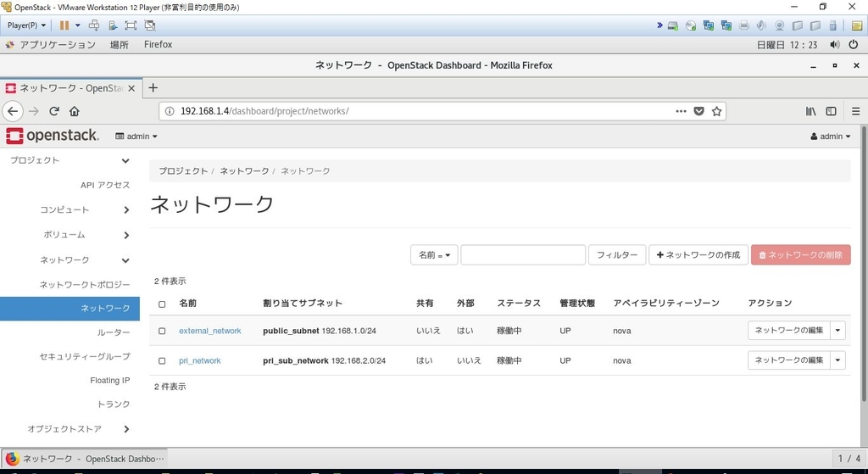The image size is (868, 474).
Task: Go back to the previous page
Action: coord(13,111)
